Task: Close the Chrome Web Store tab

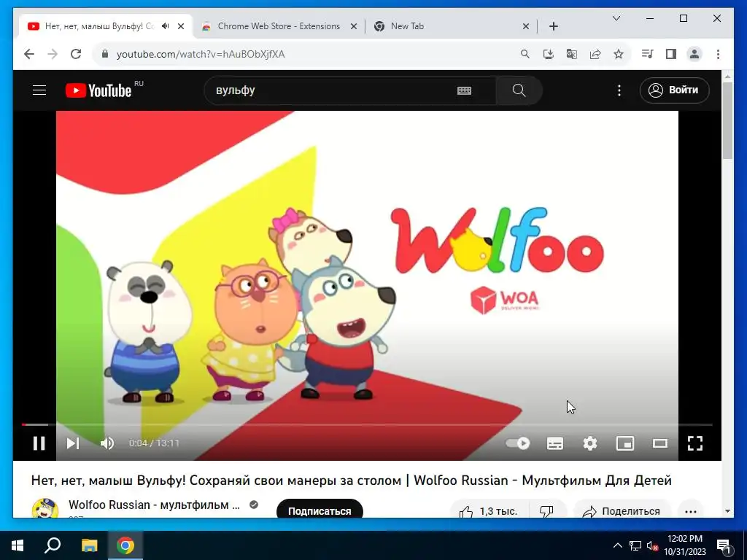Action: [x=354, y=26]
